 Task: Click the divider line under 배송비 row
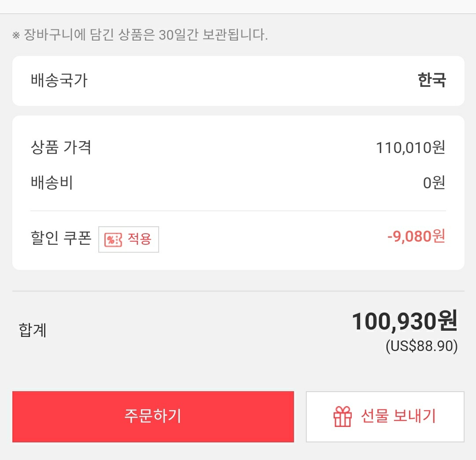tap(238, 211)
